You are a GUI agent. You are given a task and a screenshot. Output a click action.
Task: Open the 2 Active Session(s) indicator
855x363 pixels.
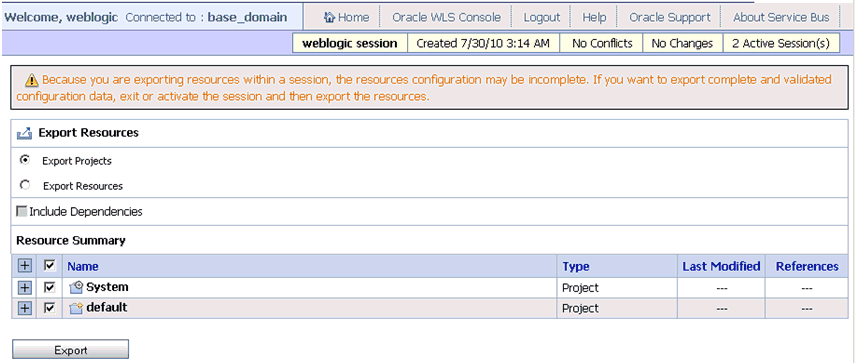(781, 43)
